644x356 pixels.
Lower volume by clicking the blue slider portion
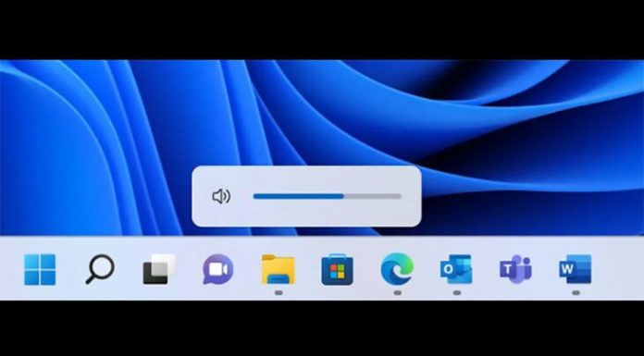(x=298, y=197)
